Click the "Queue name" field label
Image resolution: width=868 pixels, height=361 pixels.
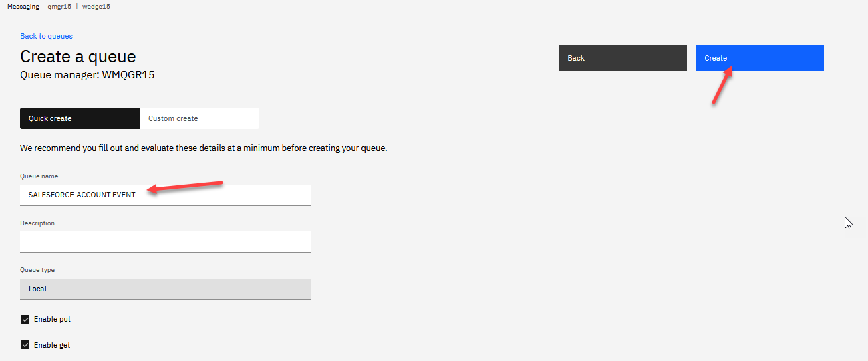[39, 176]
